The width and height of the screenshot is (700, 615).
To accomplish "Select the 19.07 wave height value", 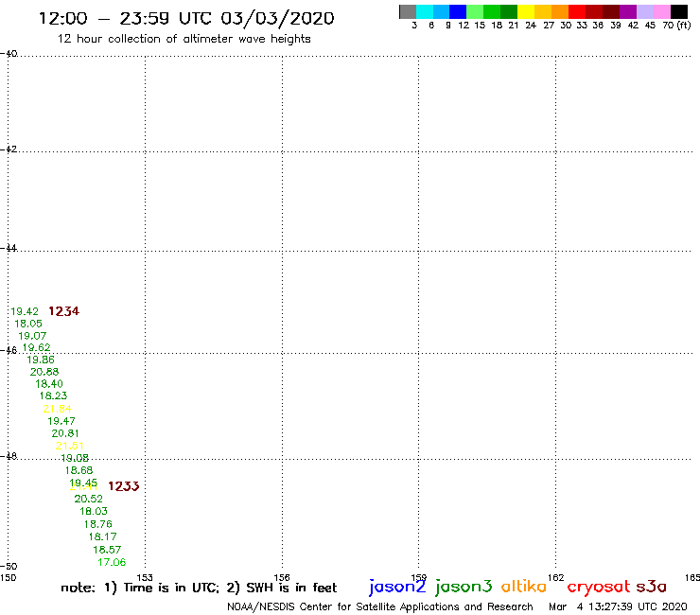I will pyautogui.click(x=32, y=336).
